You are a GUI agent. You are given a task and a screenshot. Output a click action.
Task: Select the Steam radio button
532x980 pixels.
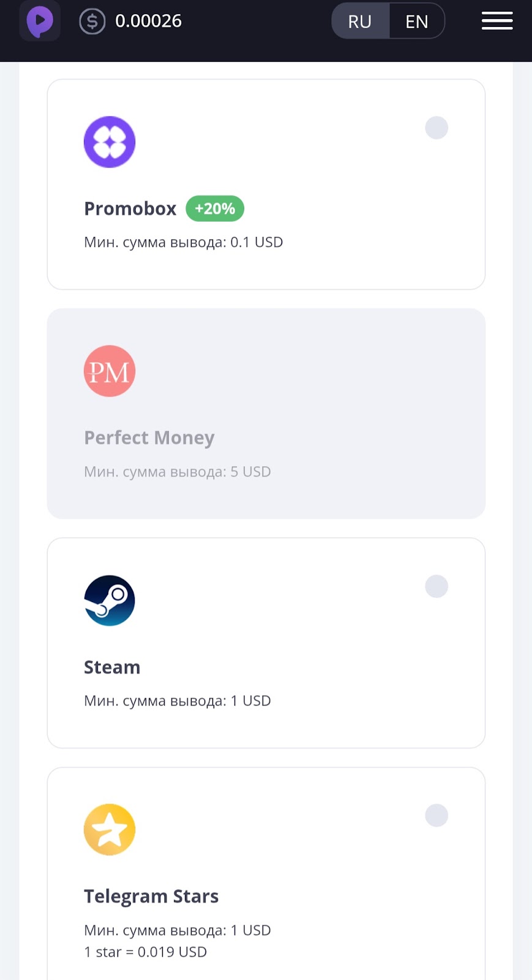click(x=436, y=586)
